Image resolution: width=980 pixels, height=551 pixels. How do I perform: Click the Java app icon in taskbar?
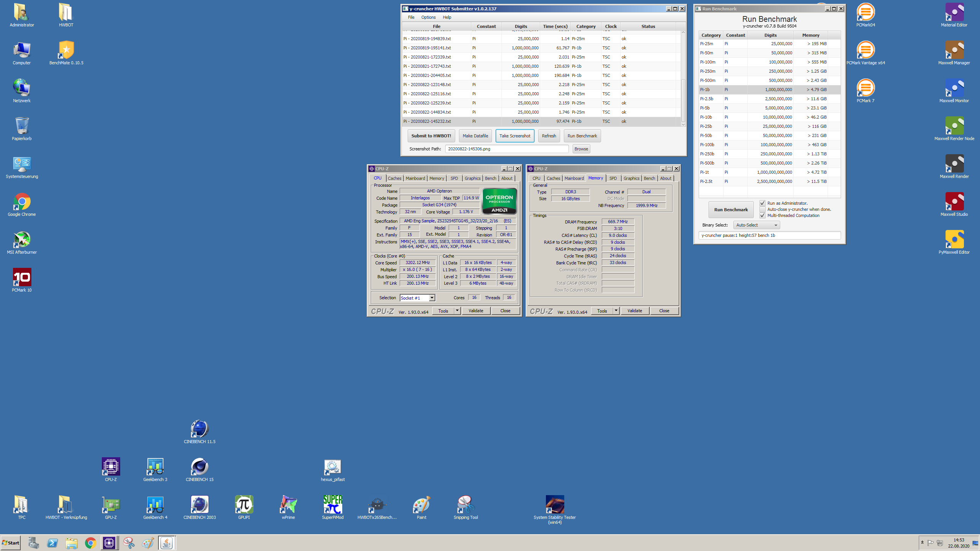point(167,543)
